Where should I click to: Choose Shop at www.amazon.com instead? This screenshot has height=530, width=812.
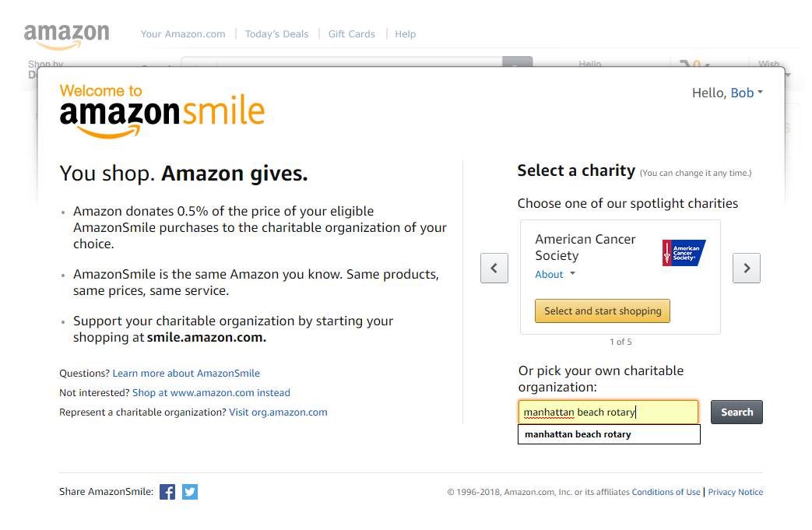coord(211,393)
